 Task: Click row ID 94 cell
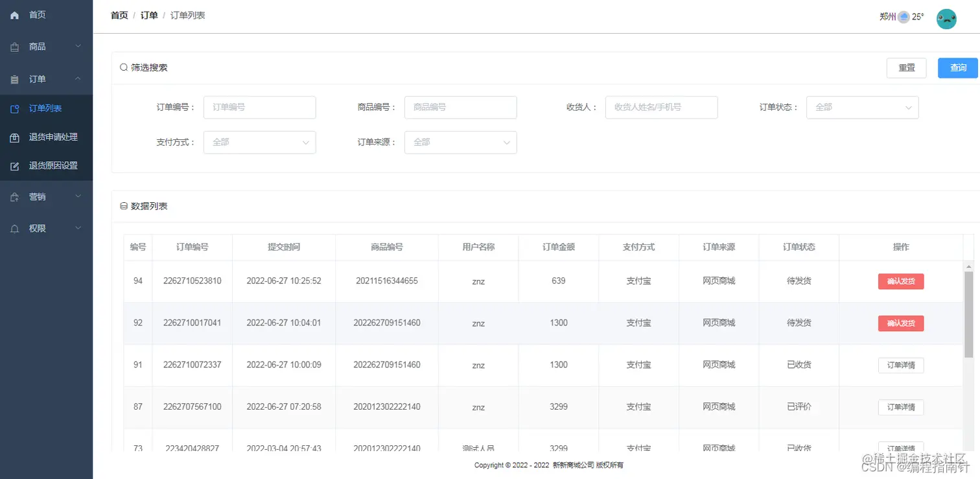(138, 281)
